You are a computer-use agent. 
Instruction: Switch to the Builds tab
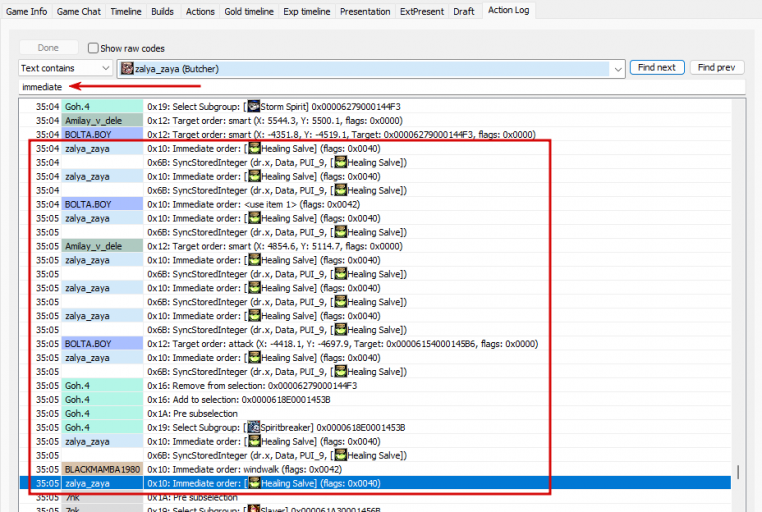(x=162, y=11)
